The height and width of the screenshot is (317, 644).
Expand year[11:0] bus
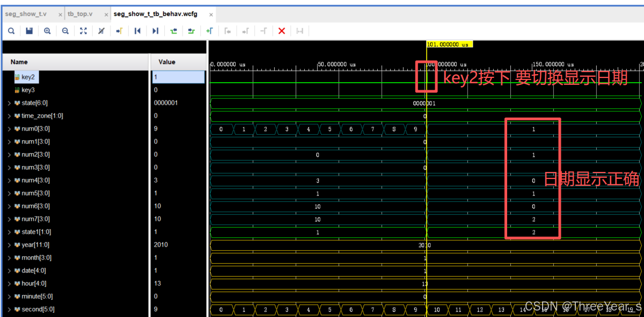[x=9, y=244]
